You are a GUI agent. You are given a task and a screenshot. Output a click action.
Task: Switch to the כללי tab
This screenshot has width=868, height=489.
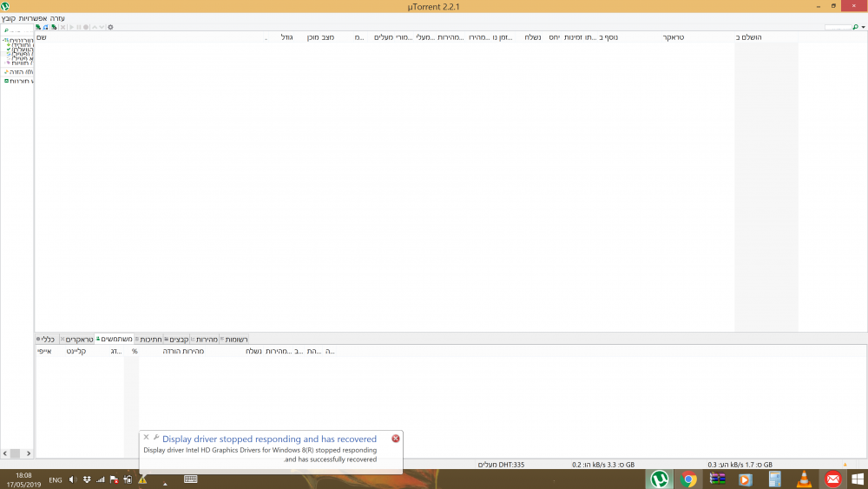coord(46,340)
